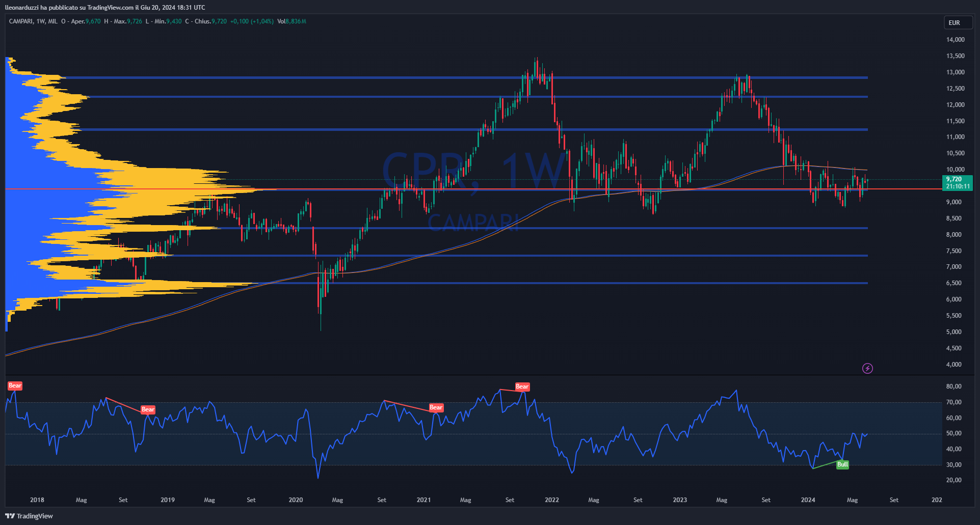Click the low value Min.9,430
This screenshot has height=525, width=980.
164,21
